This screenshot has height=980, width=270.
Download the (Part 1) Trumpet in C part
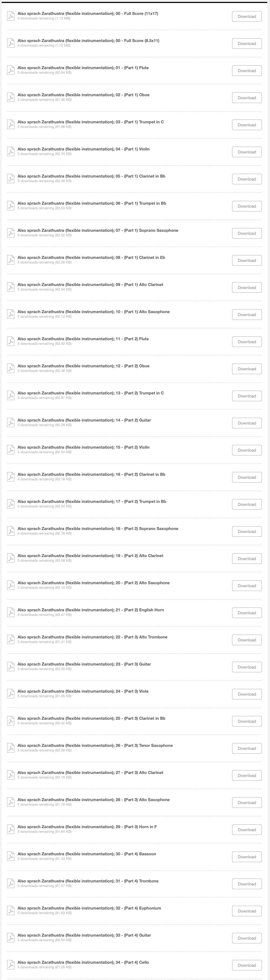pyautogui.click(x=247, y=125)
